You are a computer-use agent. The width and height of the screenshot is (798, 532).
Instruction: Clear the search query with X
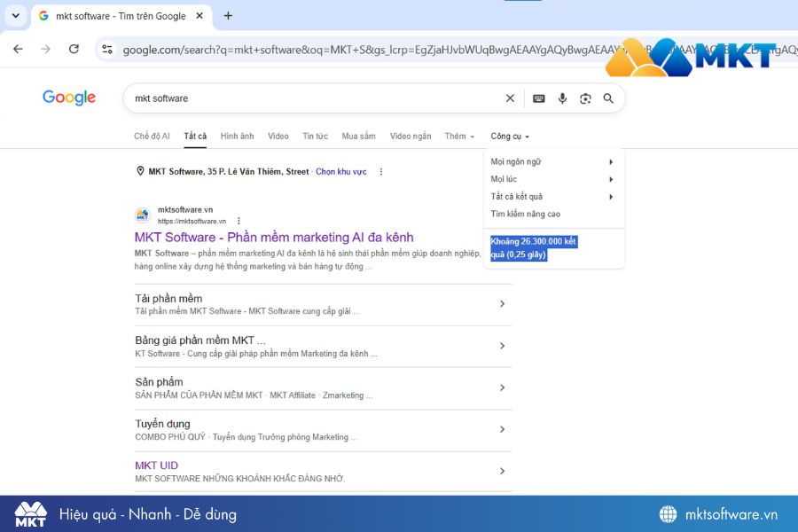(x=510, y=98)
